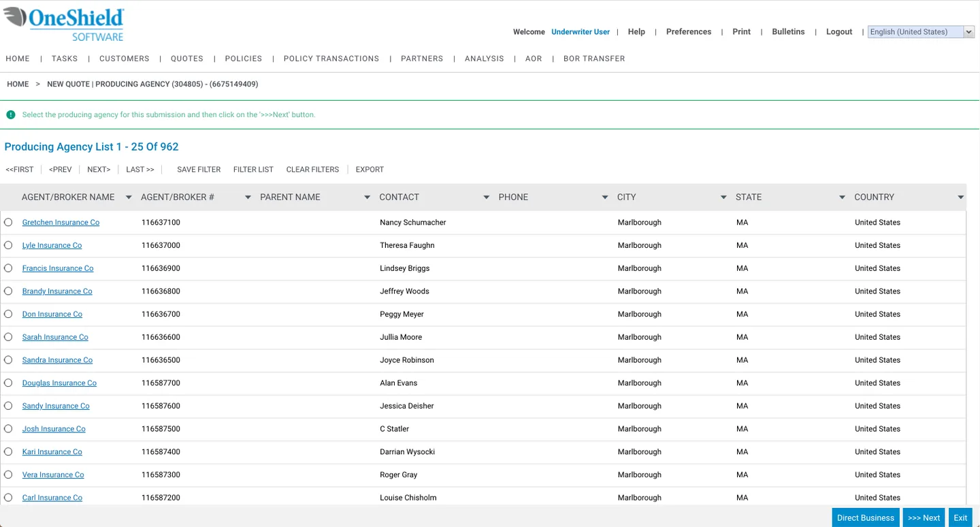Switch to the POLICIES menu
This screenshot has height=527, width=980.
coord(243,59)
